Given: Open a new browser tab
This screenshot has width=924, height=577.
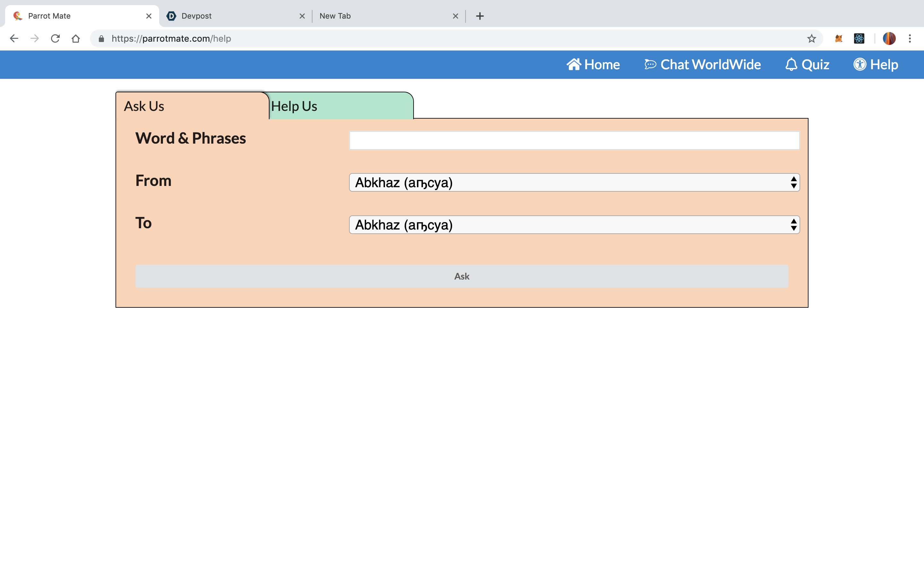Looking at the screenshot, I should (480, 16).
